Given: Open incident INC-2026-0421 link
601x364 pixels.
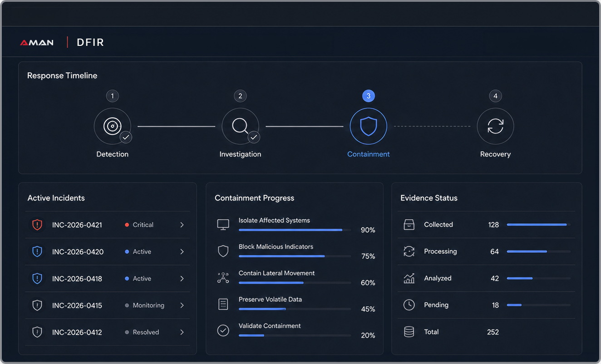Looking at the screenshot, I should point(77,225).
